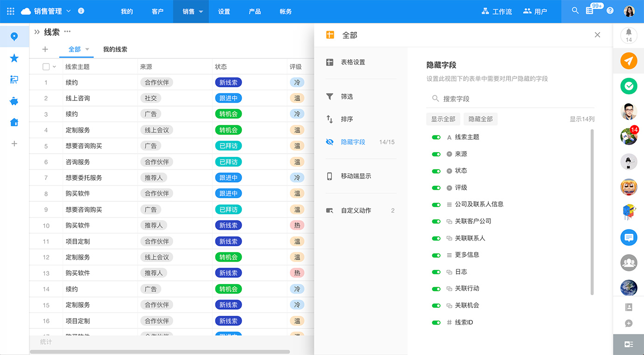Screen dimensions: 644x355
Task: Click the orange paper plane icon
Action: click(x=629, y=61)
